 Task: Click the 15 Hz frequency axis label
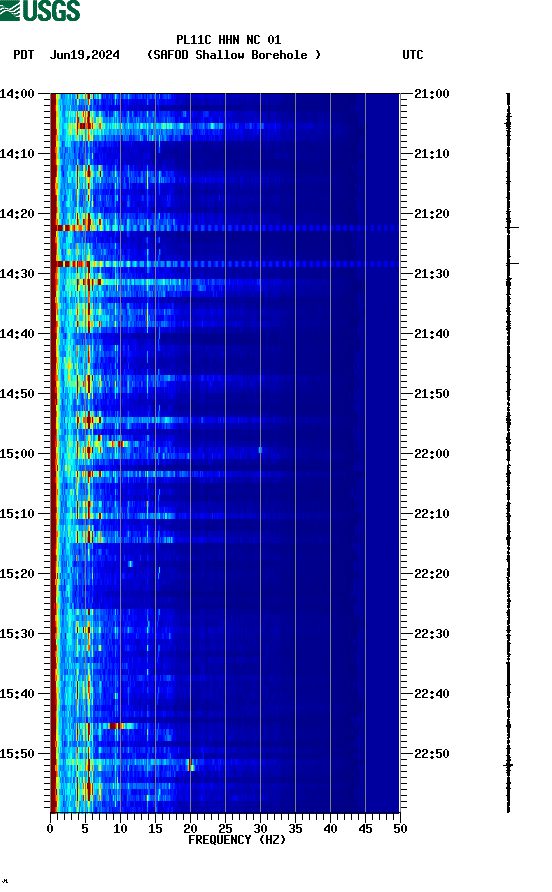click(155, 829)
